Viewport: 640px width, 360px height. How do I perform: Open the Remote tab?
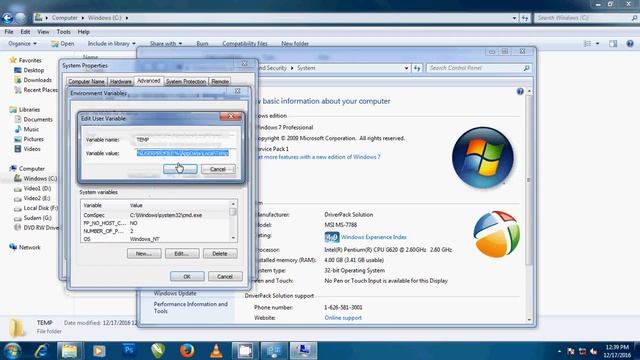coord(220,81)
